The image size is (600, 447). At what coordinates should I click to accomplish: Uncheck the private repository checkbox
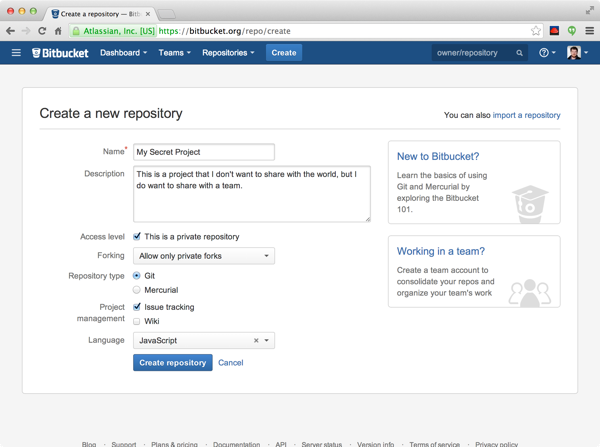[x=137, y=237]
